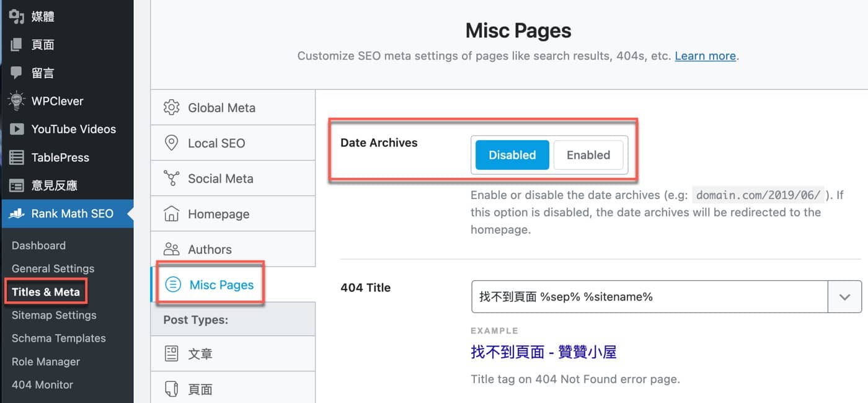Open Rank Math General Settings
Screen dimensions: 868x403
pos(53,268)
